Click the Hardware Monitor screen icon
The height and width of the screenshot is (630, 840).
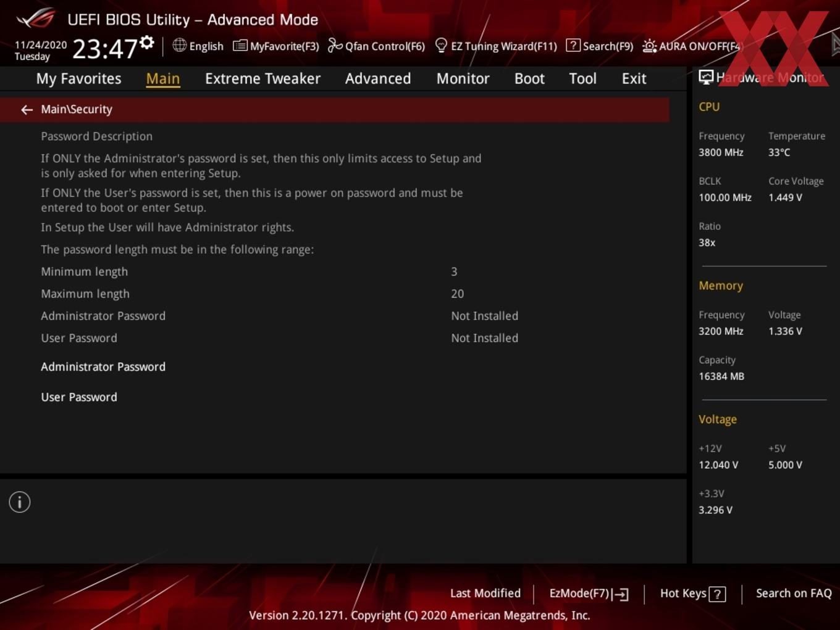pos(706,77)
